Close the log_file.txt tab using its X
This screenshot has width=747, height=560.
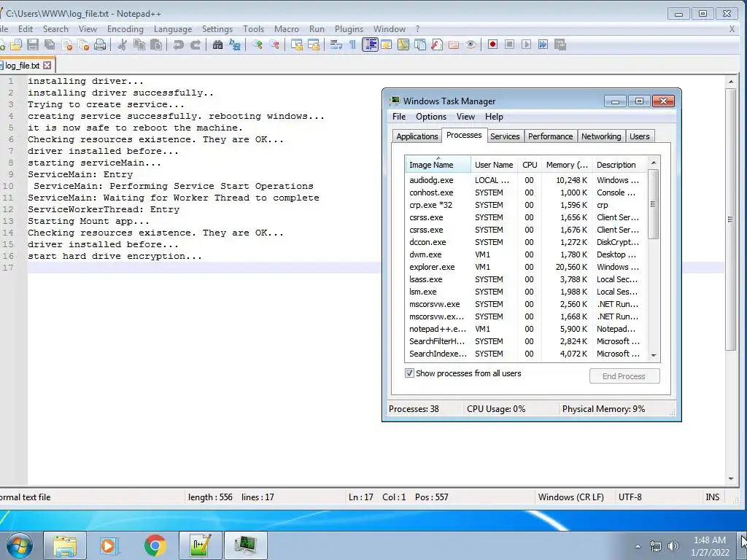47,65
